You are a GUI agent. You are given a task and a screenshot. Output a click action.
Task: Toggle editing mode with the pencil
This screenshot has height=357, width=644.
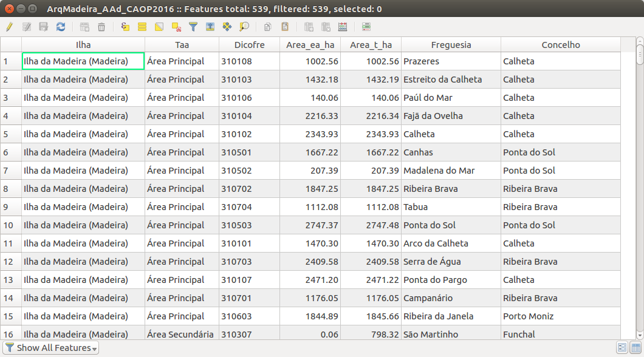click(10, 27)
